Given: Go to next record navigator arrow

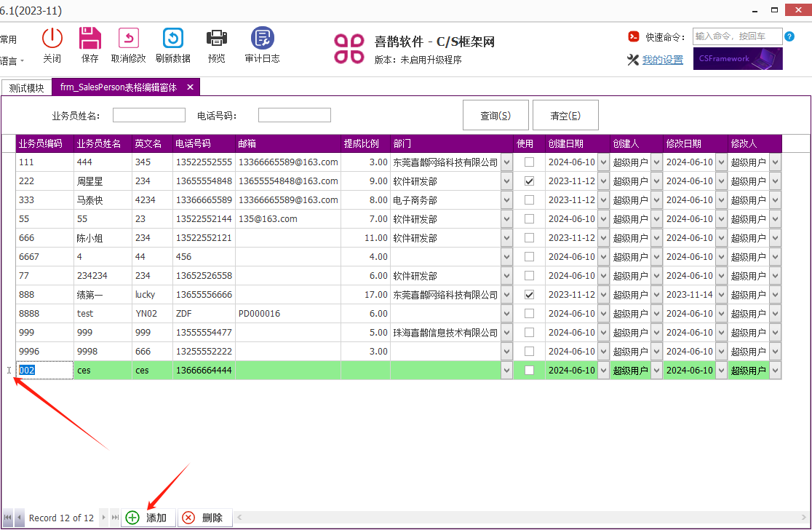Looking at the screenshot, I should click(x=104, y=518).
